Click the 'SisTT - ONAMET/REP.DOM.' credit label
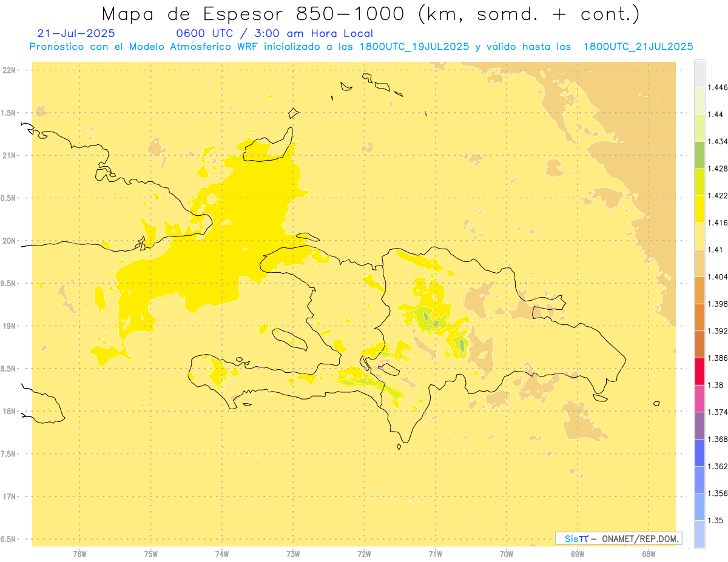The image size is (728, 562). point(620,538)
